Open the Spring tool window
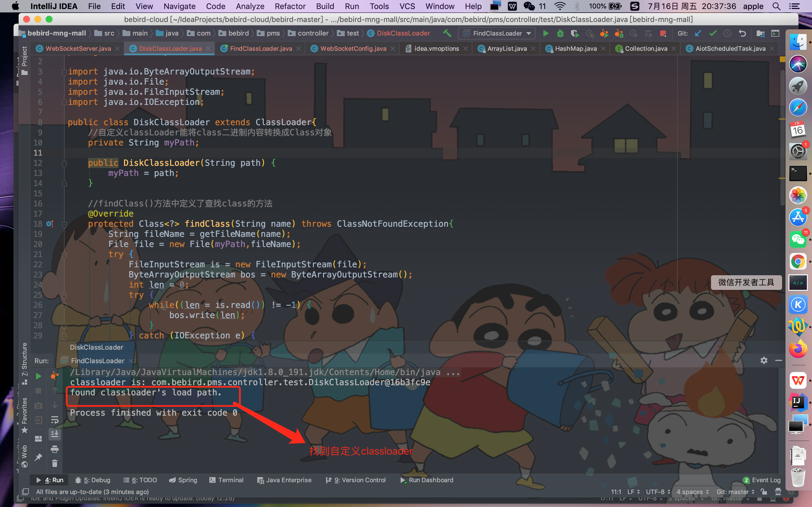 click(x=183, y=480)
